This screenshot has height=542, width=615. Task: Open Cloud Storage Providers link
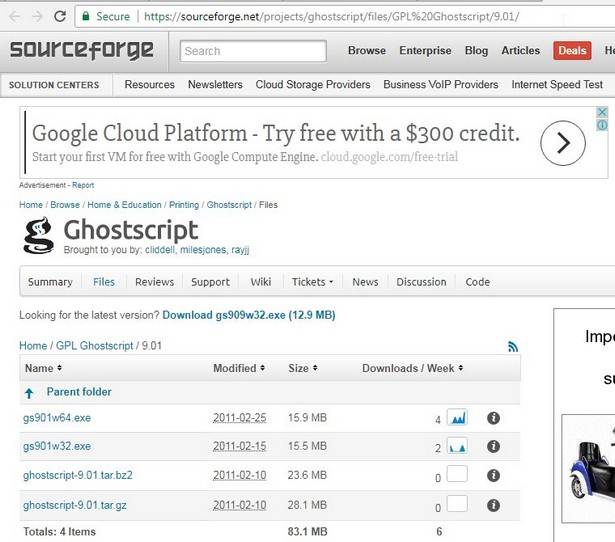[313, 85]
